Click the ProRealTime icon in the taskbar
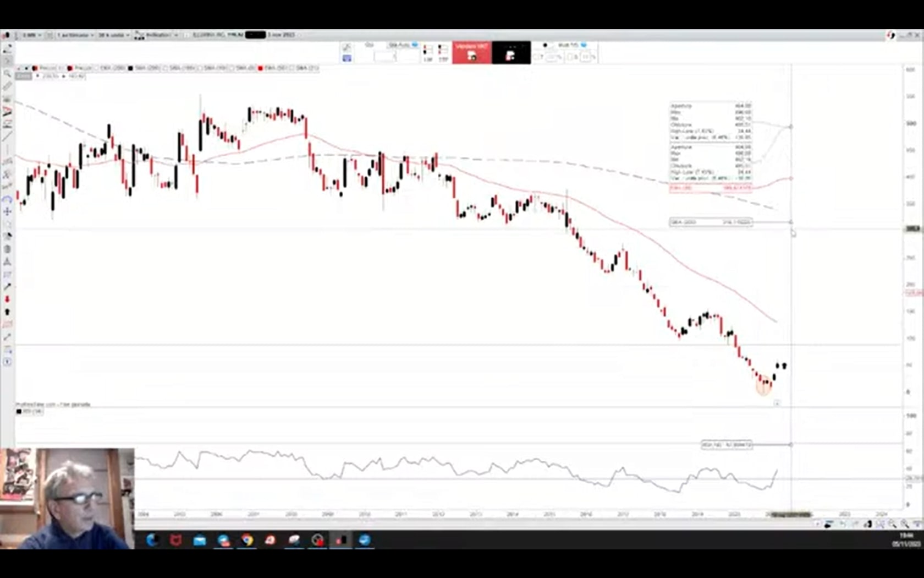This screenshot has height=578, width=924. (x=340, y=540)
